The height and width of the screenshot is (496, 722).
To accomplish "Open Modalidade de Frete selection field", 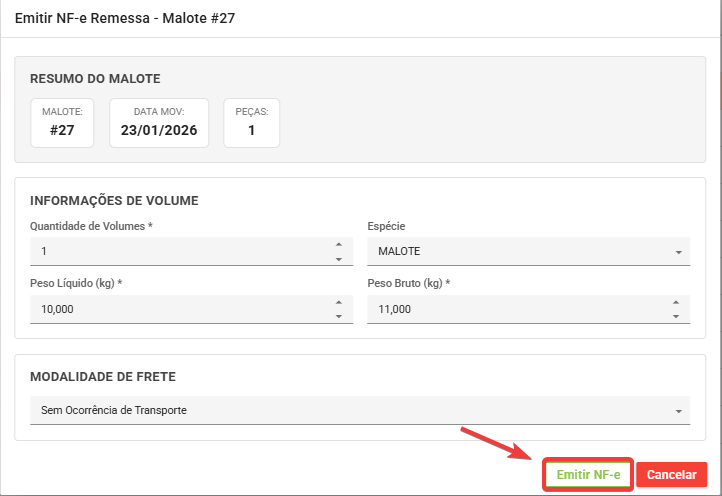I will [x=350, y=410].
